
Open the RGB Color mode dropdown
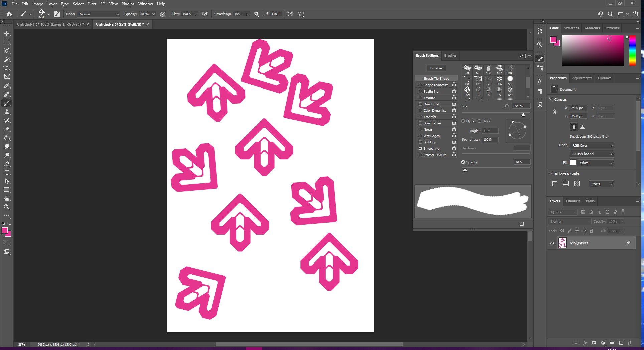pos(592,145)
